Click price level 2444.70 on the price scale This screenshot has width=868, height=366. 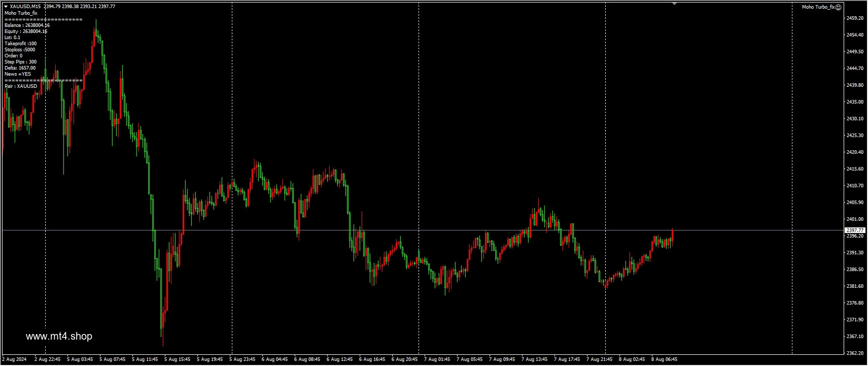click(855, 69)
